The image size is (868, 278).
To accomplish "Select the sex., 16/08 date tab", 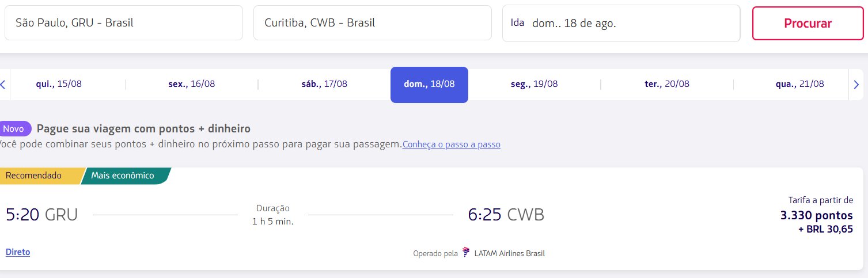I will point(191,84).
